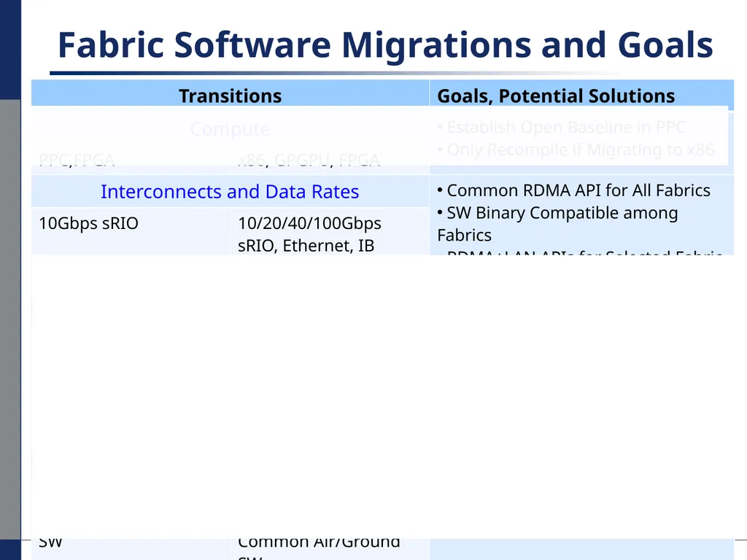Click the 'SW Binary Compatible among Fabrics' bullet

[x=557, y=224]
